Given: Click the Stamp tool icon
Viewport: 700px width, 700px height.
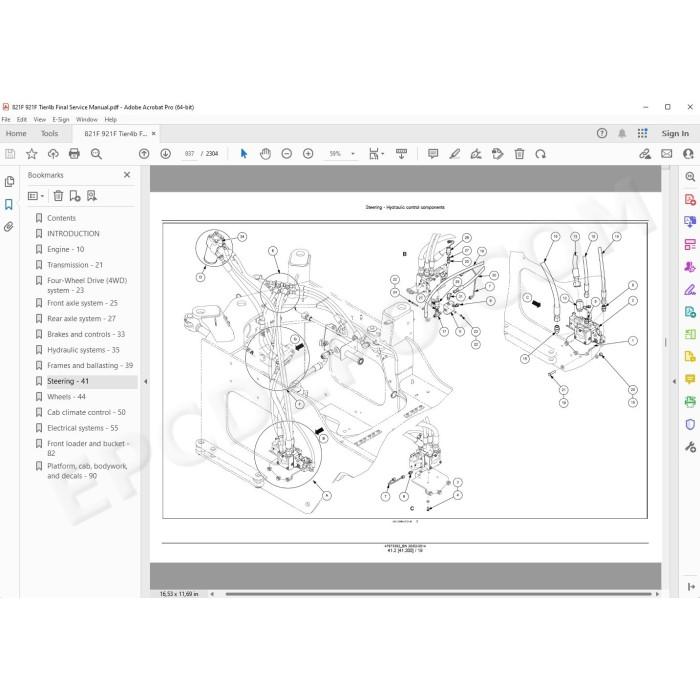Looking at the screenshot, I should pyautogui.click(x=497, y=154).
